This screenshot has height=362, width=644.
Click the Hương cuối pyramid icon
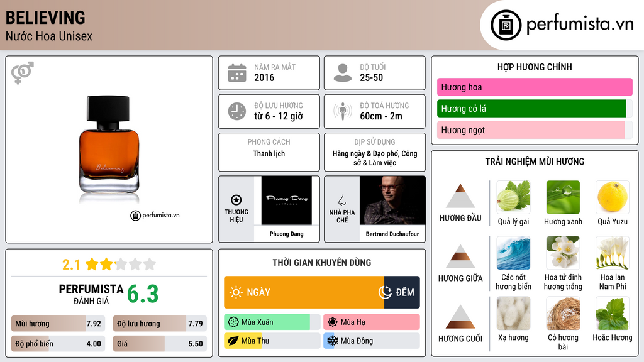460,317
